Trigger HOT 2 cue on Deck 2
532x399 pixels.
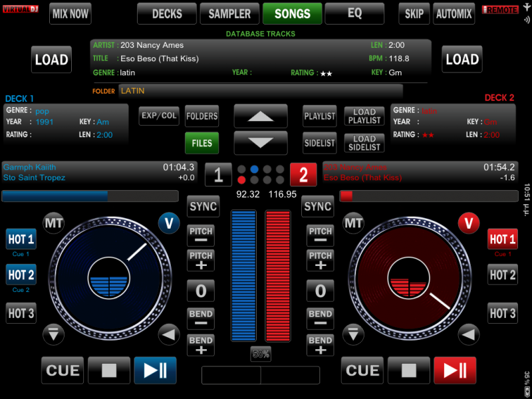[503, 275]
